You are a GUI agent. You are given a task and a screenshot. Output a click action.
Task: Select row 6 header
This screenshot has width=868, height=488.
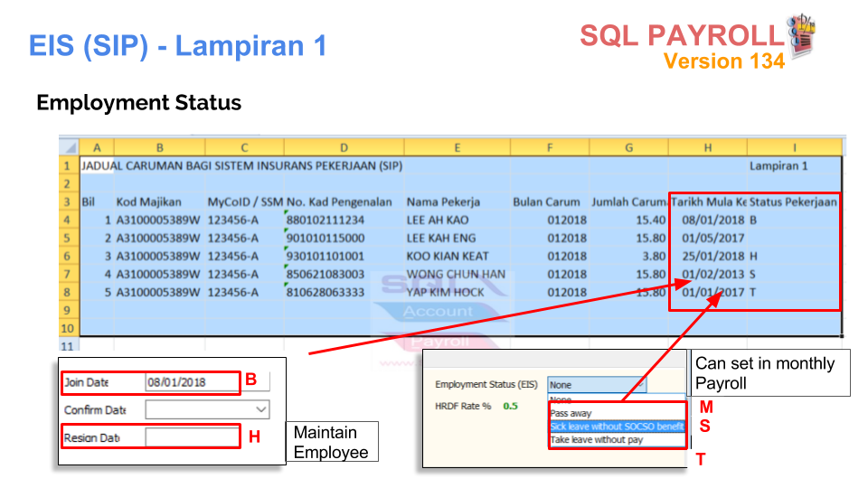click(x=69, y=256)
